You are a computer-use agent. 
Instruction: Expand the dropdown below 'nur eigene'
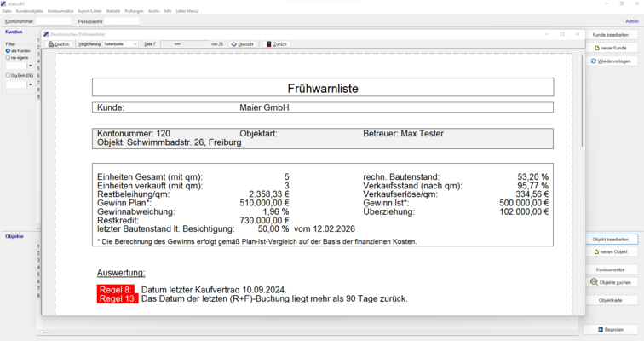(31, 66)
